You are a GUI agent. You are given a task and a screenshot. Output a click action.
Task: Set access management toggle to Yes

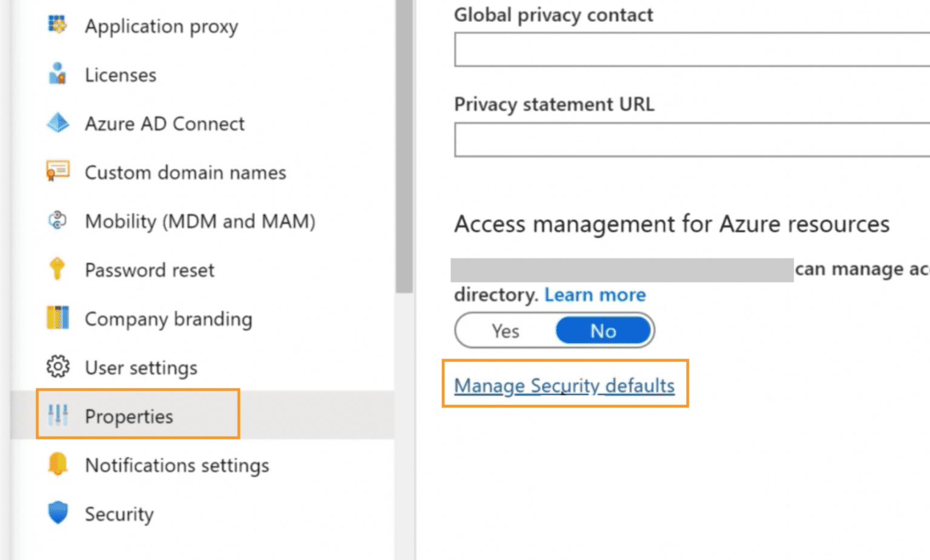tap(506, 331)
